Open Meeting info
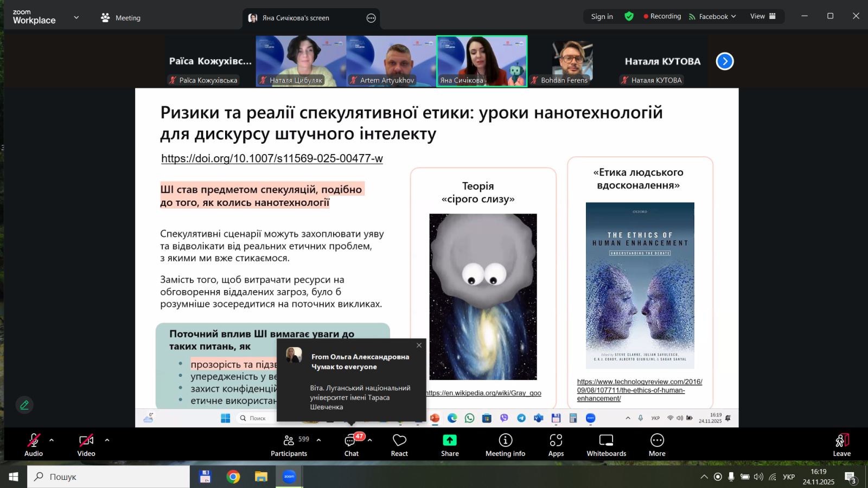Screen dimensions: 868x488 [505, 444]
